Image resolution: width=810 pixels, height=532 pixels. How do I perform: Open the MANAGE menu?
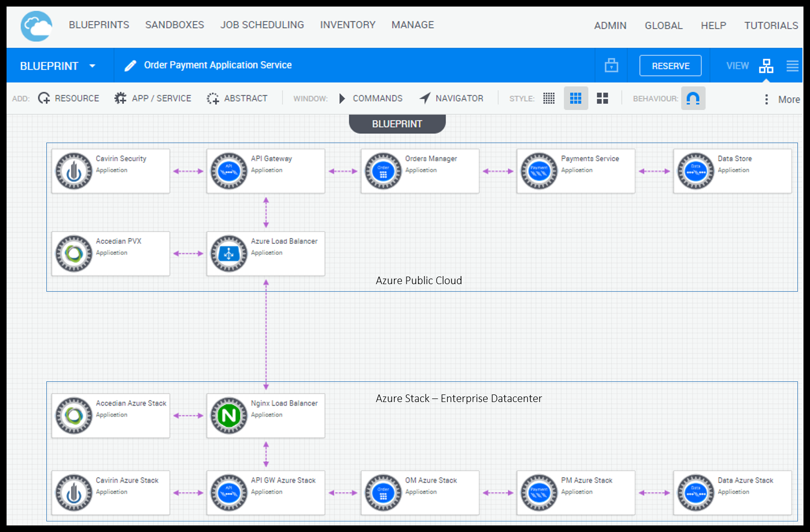click(x=413, y=25)
